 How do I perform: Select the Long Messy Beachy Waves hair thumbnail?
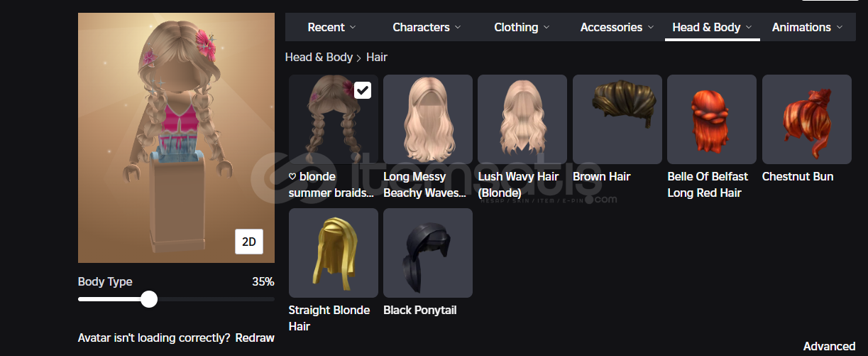[427, 119]
